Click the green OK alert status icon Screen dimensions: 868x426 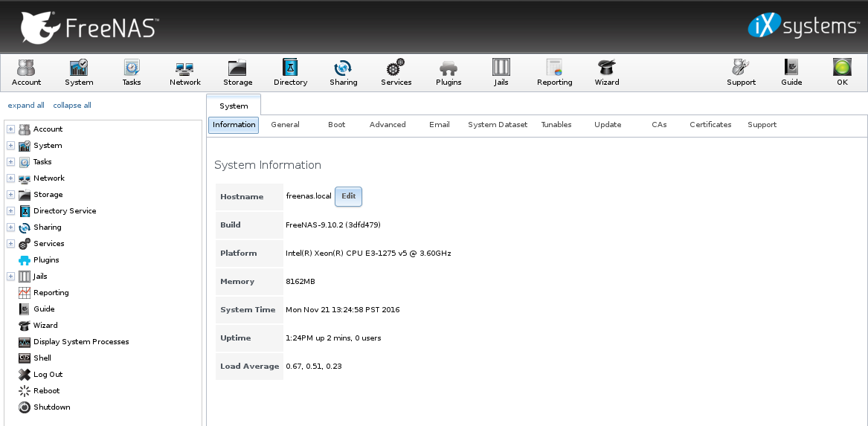[x=842, y=72]
